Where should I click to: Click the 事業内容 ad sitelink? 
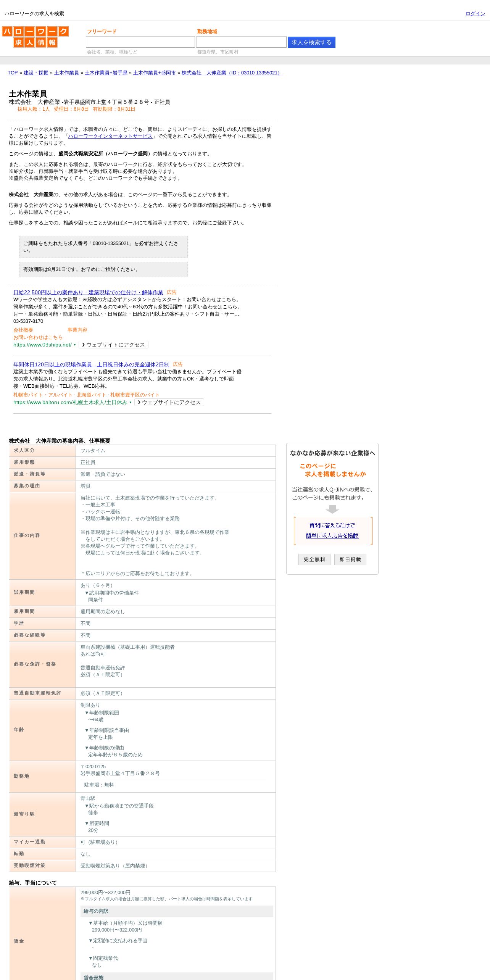coord(77,330)
